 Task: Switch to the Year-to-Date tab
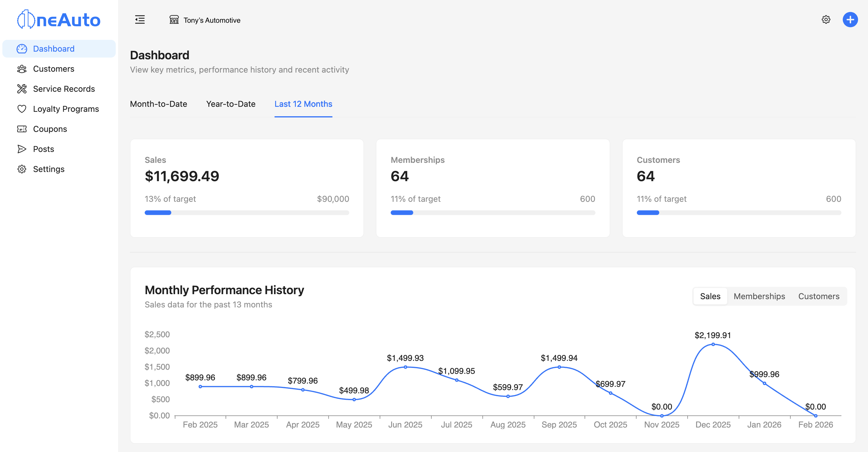click(x=231, y=104)
